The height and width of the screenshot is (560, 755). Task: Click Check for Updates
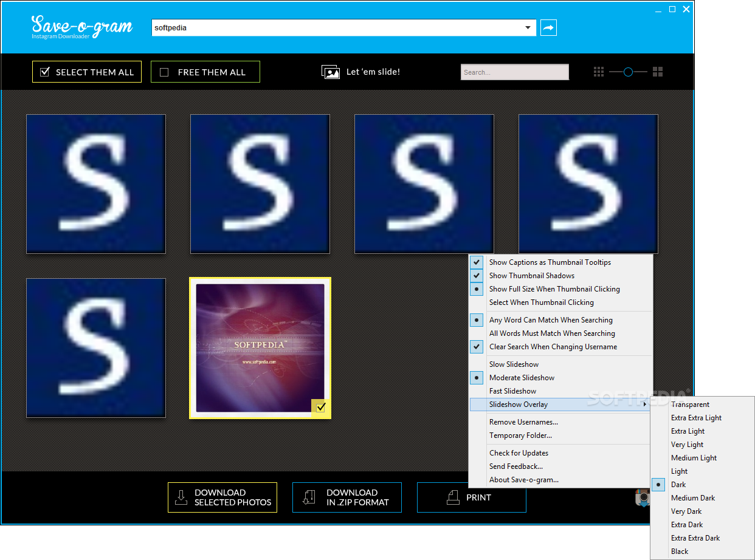(x=560, y=453)
